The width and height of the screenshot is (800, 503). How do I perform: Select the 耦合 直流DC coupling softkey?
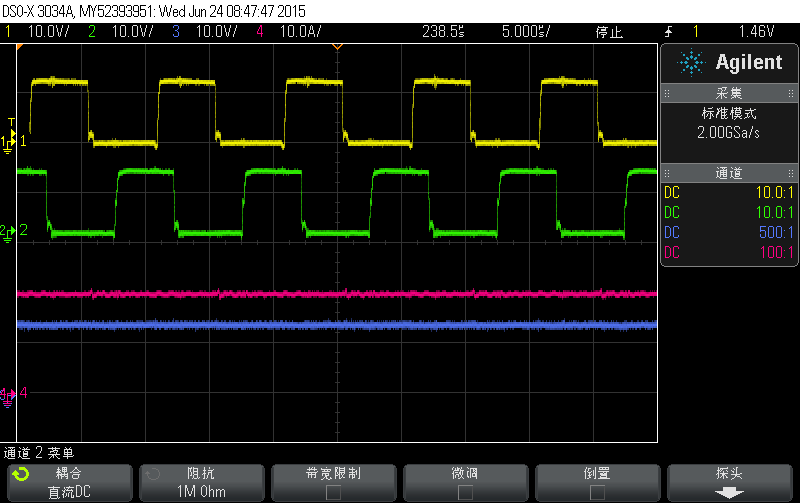click(x=69, y=483)
